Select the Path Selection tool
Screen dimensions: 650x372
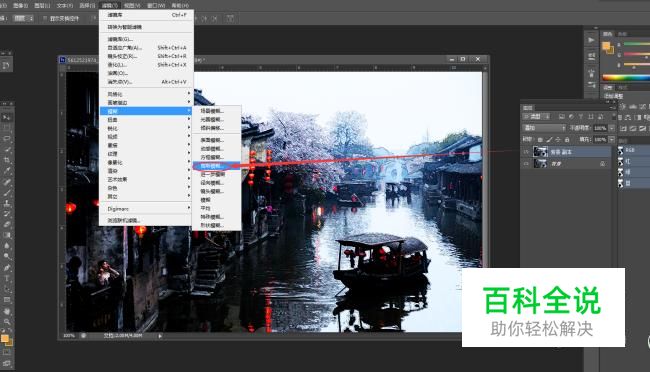tap(7, 289)
